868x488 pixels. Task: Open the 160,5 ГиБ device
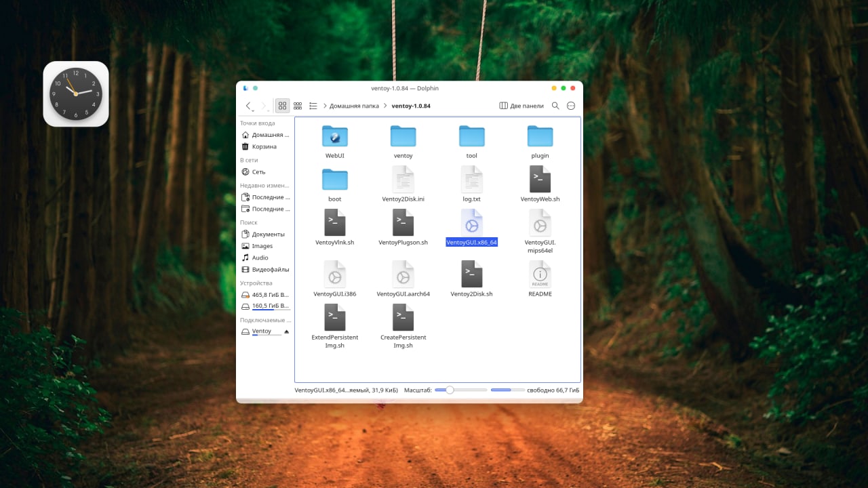tap(265, 306)
